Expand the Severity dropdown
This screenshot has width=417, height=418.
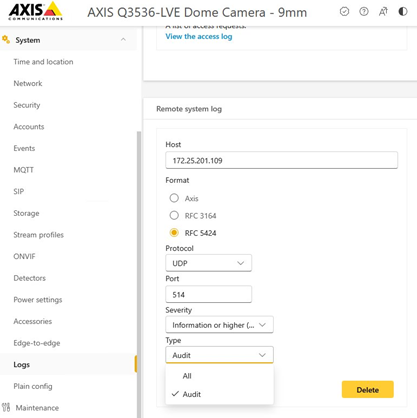tap(219, 325)
